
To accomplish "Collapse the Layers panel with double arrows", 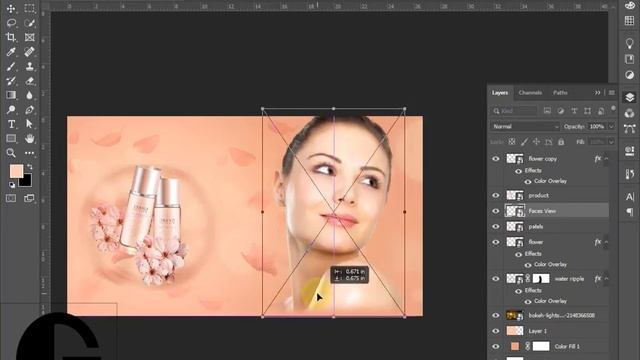I will point(598,93).
